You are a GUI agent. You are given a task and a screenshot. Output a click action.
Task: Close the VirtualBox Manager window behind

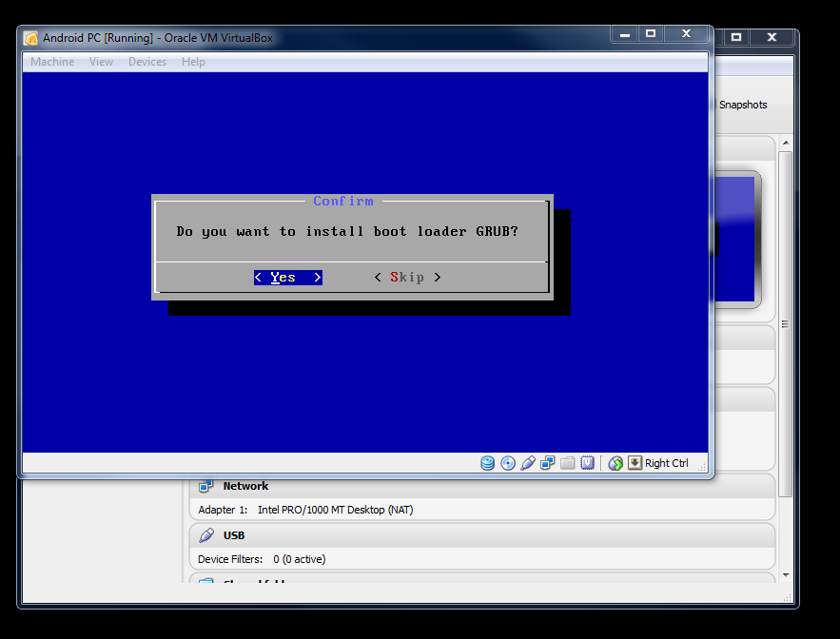pyautogui.click(x=772, y=37)
